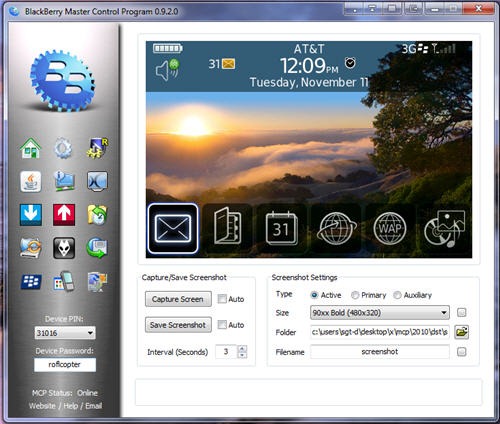The height and width of the screenshot is (424, 500).
Task: Tick the checkbox beside the Filename field
Action: tap(462, 352)
